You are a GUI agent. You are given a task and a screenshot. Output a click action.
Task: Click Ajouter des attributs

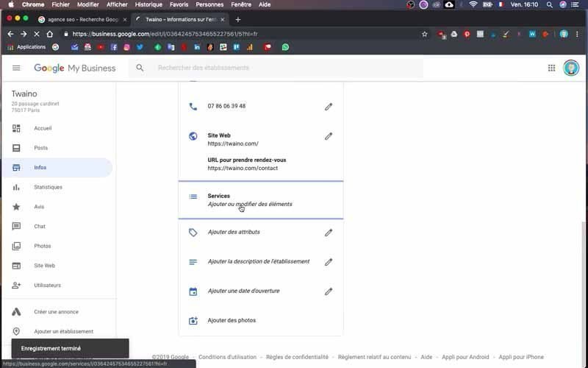[x=234, y=232]
